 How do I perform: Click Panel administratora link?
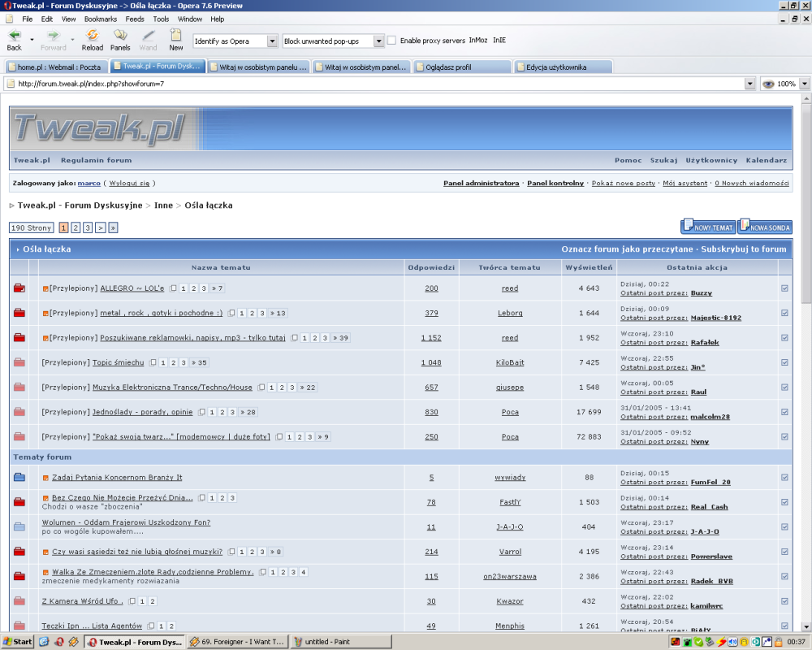pos(481,183)
